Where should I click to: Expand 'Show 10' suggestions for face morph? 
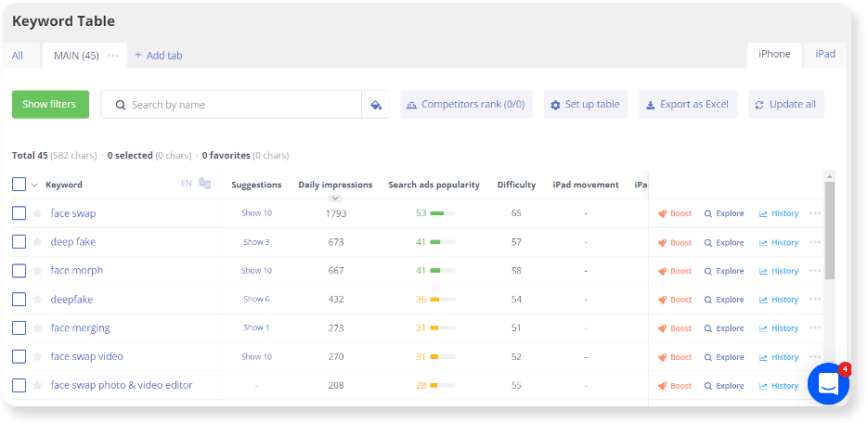pyautogui.click(x=256, y=270)
